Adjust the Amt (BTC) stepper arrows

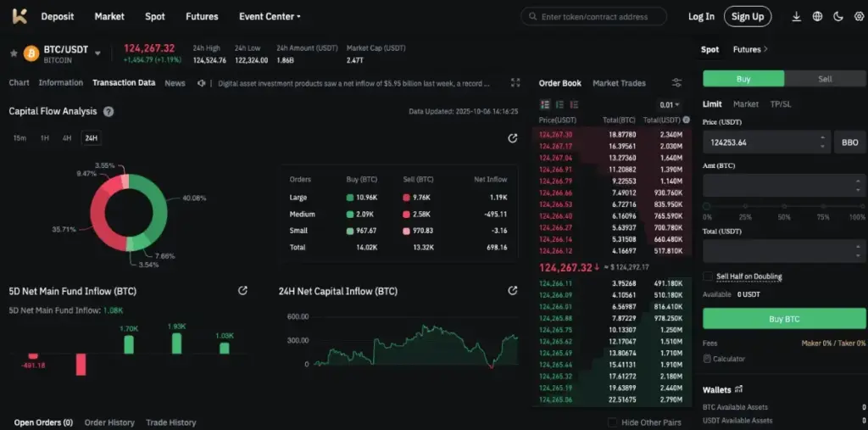(x=858, y=186)
